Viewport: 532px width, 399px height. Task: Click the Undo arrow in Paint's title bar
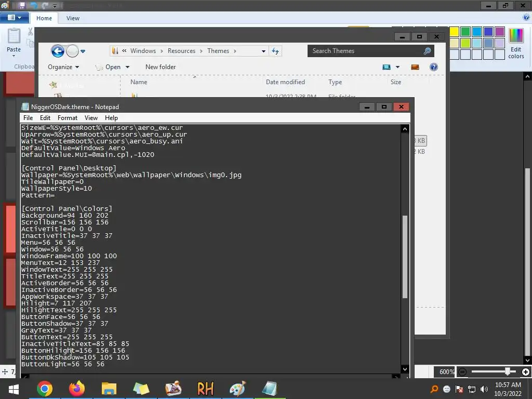point(33,5)
